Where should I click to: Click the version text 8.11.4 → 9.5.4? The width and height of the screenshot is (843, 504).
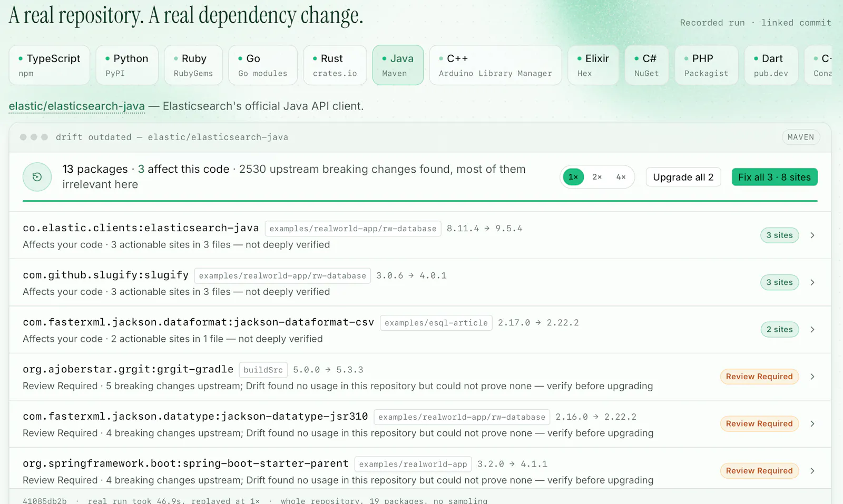[x=485, y=229]
